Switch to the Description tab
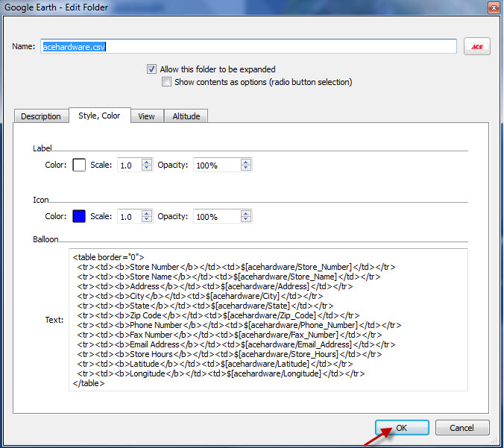Image resolution: width=504 pixels, height=448 pixels. (41, 116)
